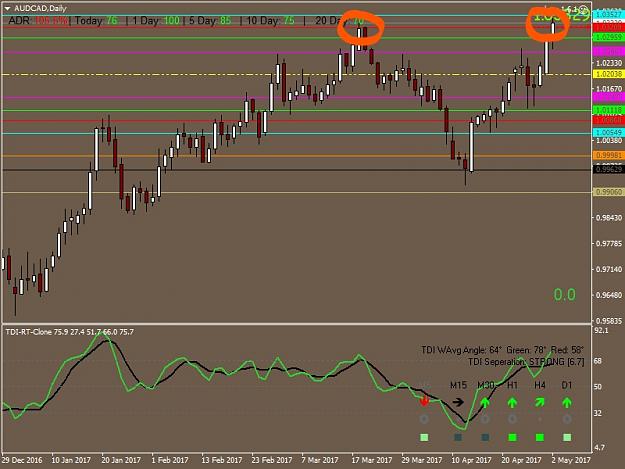Click the ADR 'Today: 76' value
Viewport: 625px width, 469px height.
tap(96, 20)
